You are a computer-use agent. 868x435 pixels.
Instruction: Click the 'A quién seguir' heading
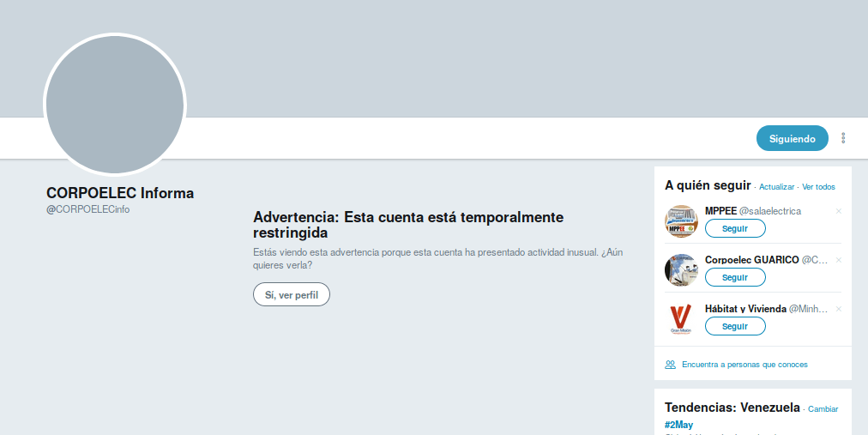pos(708,185)
